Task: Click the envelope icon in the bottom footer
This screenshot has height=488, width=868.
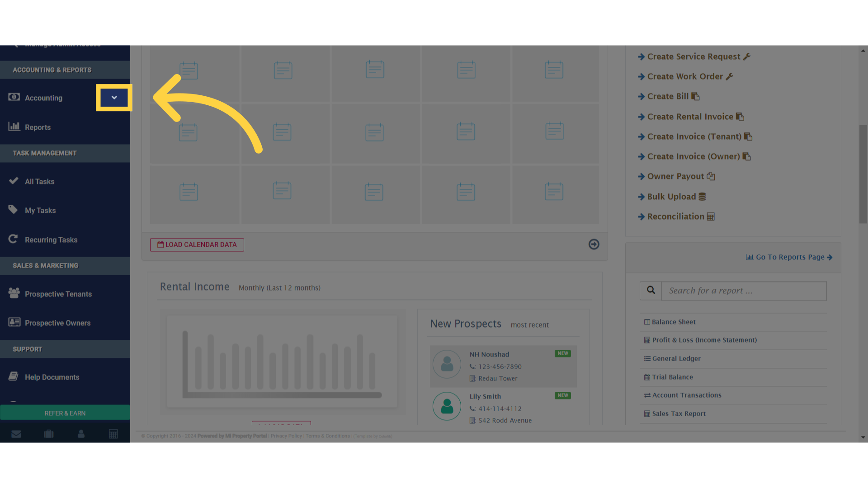Action: (x=16, y=433)
